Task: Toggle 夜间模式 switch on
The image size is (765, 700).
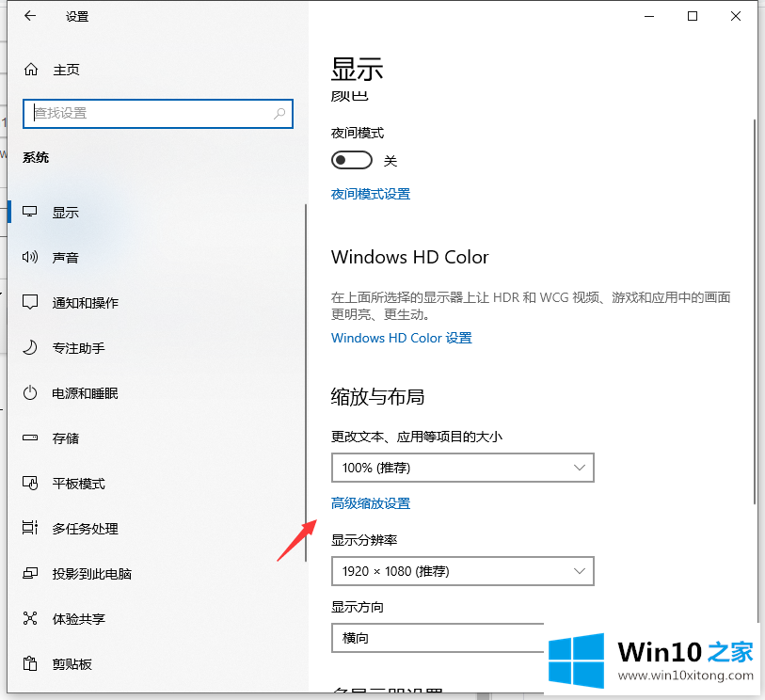Action: 352,160
